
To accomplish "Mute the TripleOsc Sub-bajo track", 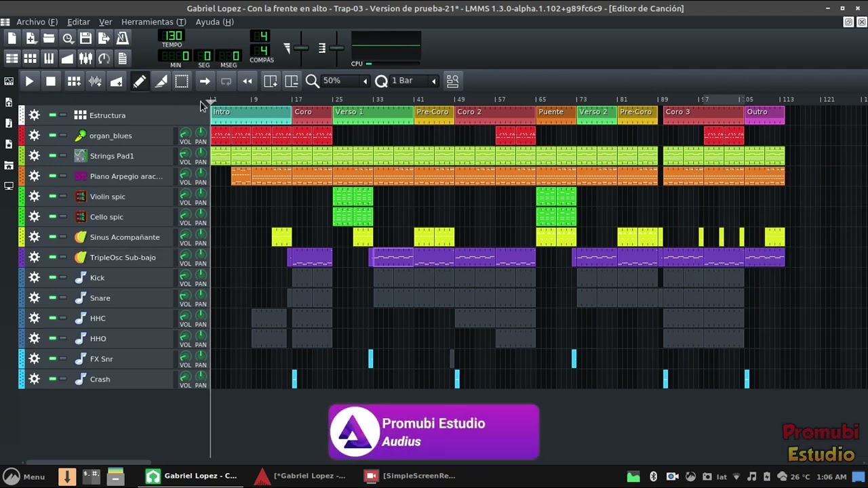I will pos(52,258).
